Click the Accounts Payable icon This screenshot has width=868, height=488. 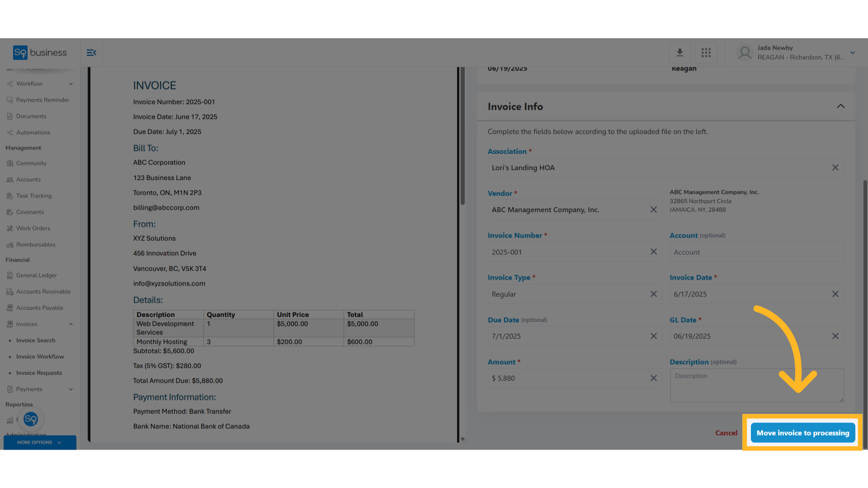point(10,308)
